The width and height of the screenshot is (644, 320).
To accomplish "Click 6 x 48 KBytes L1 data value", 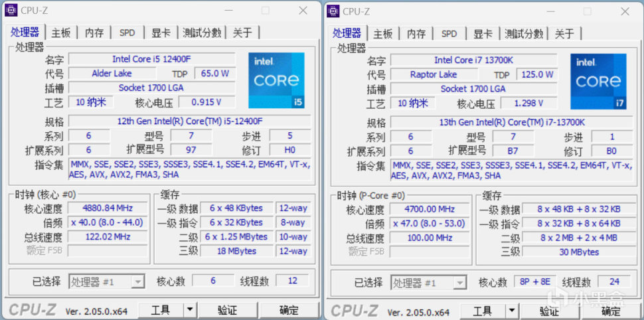I will [236, 208].
